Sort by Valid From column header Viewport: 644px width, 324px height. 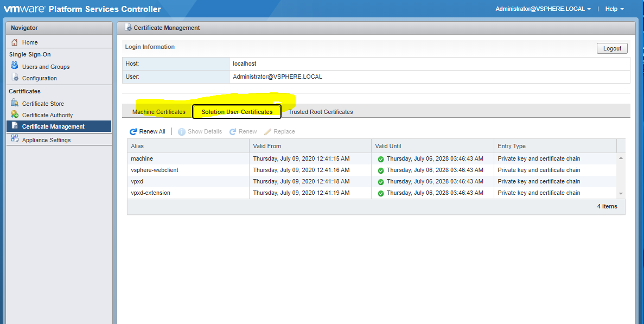310,146
